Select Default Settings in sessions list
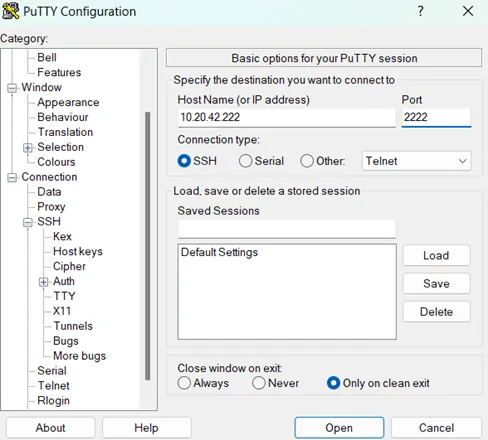488x440 pixels. (x=219, y=252)
